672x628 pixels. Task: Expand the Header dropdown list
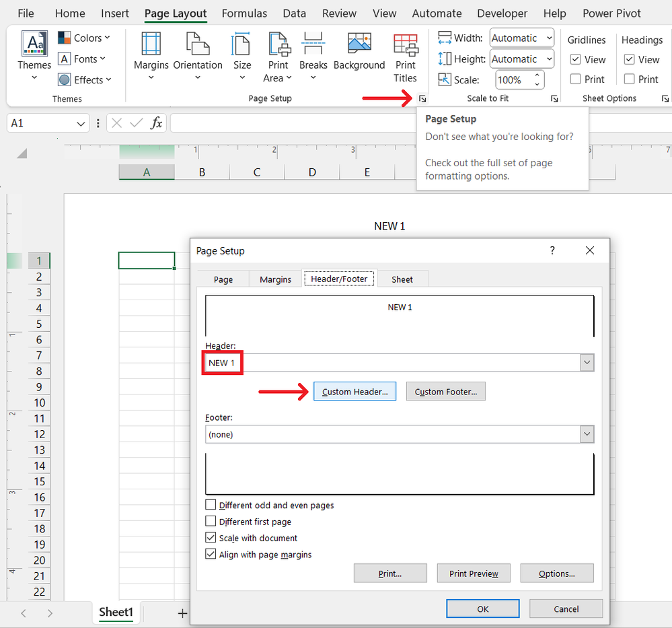(587, 363)
